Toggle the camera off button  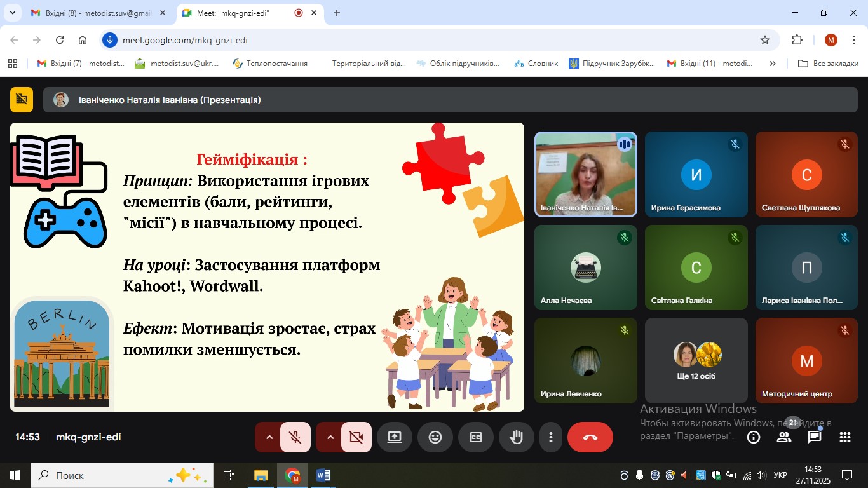pos(356,437)
